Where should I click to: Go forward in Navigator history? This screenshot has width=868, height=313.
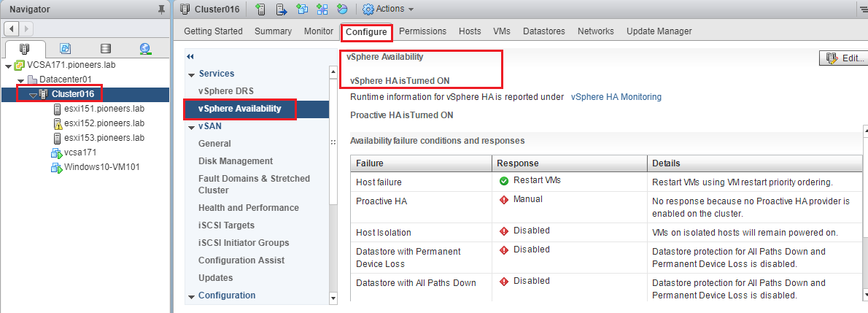pyautogui.click(x=26, y=28)
